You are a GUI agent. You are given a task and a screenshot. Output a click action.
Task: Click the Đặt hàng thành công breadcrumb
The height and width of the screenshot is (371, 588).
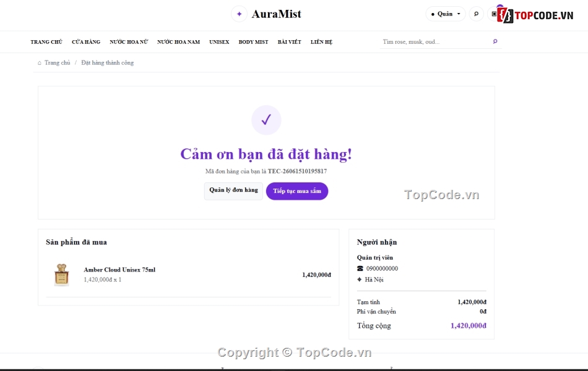[x=107, y=62]
